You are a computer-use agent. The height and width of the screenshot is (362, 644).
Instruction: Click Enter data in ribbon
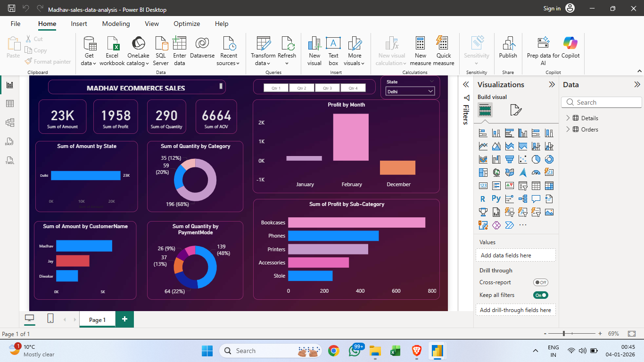(x=180, y=51)
